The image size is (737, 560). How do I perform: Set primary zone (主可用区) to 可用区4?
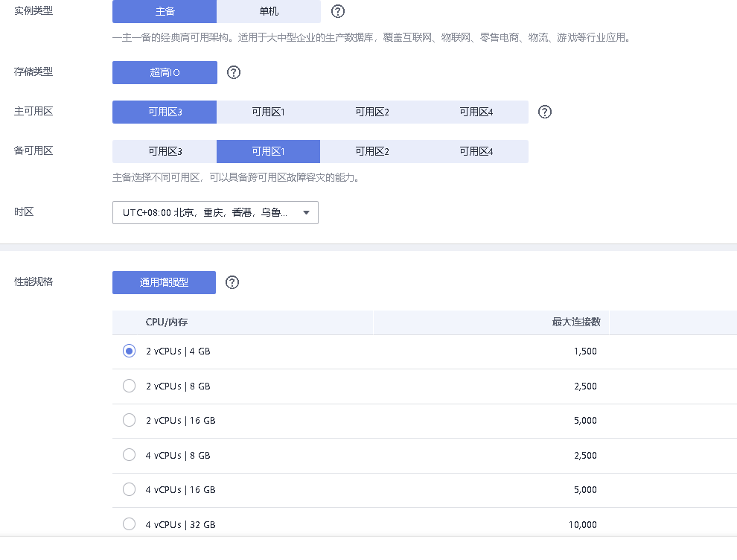click(x=476, y=112)
